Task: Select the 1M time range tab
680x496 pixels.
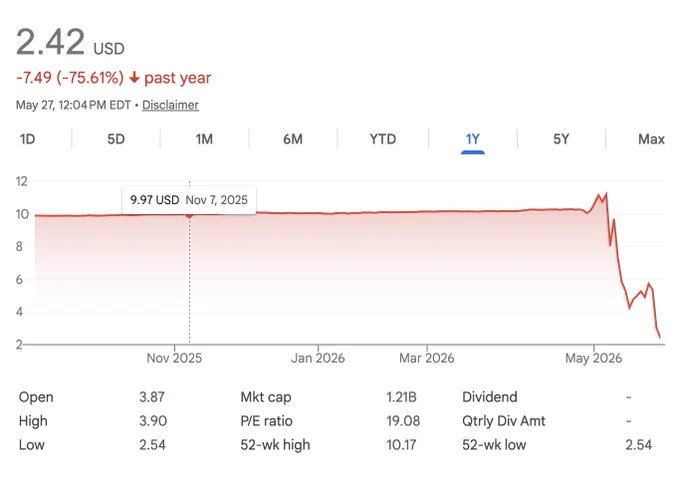Action: click(x=204, y=139)
